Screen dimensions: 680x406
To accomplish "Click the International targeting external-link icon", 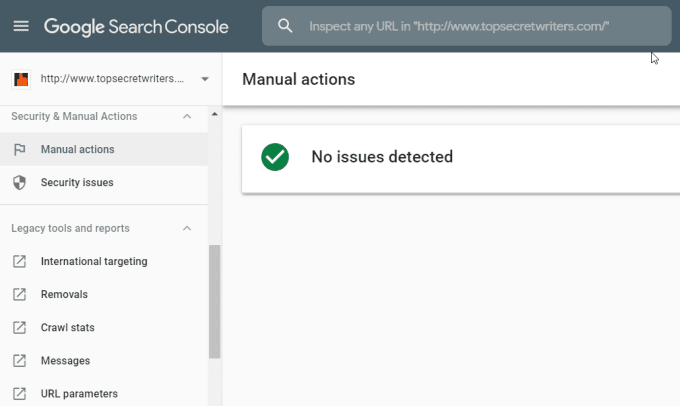I will coord(19,262).
